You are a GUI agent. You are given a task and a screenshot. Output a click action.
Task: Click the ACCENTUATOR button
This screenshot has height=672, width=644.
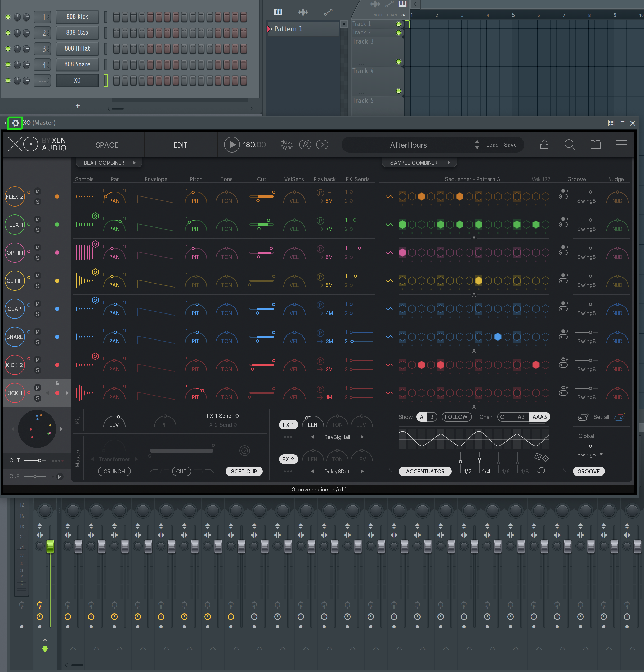(x=425, y=471)
